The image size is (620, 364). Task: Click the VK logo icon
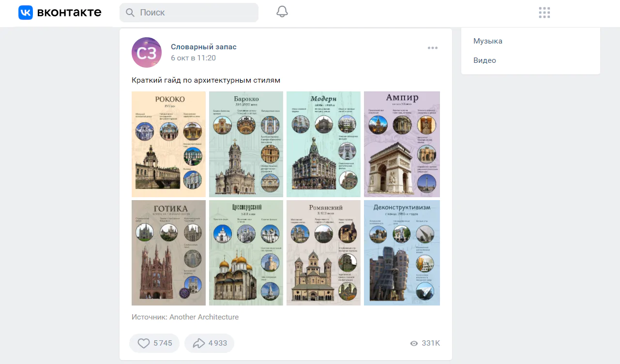coord(25,13)
